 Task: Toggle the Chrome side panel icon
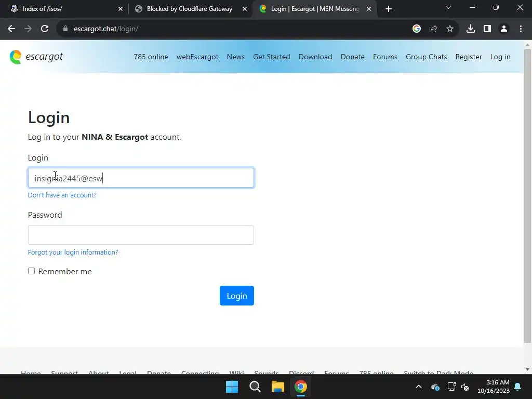click(x=487, y=29)
